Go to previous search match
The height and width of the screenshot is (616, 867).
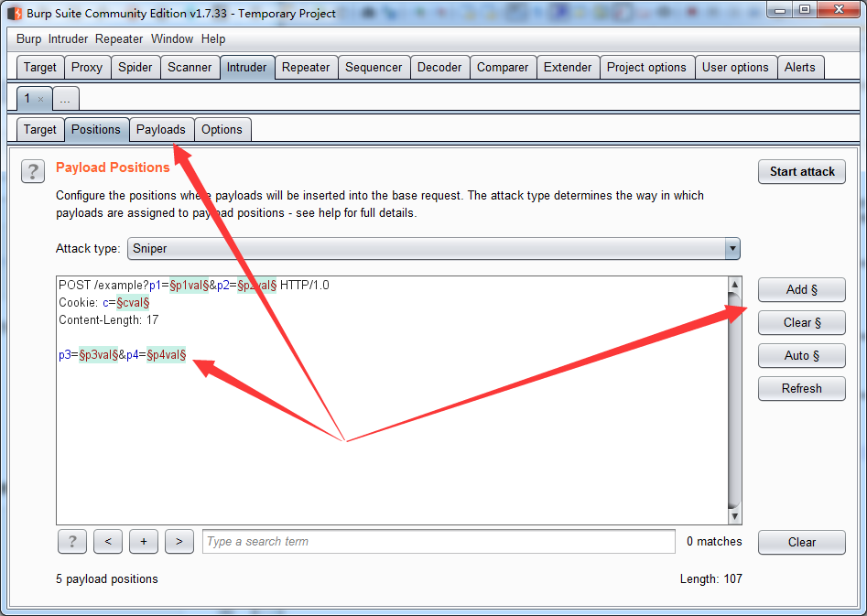click(108, 541)
